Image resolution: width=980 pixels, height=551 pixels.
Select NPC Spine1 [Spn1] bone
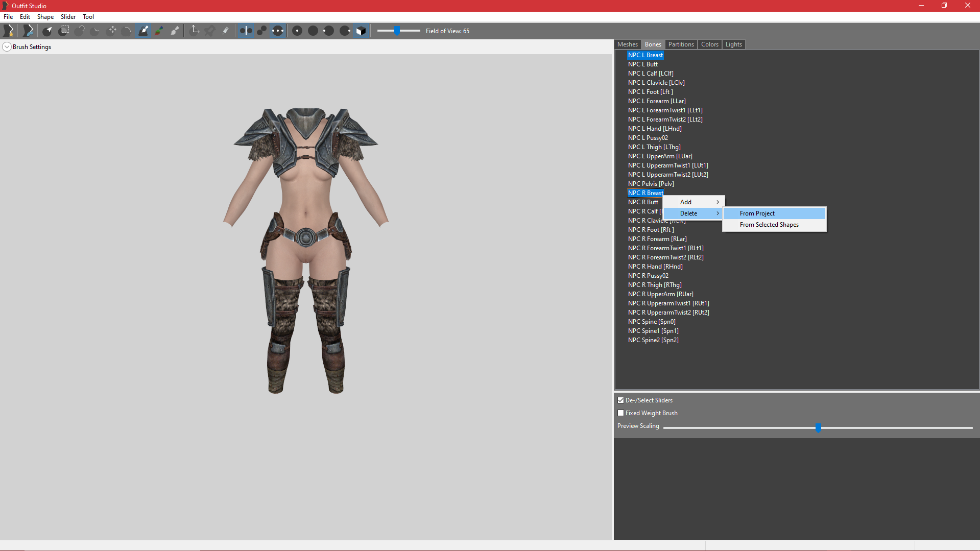[653, 331]
